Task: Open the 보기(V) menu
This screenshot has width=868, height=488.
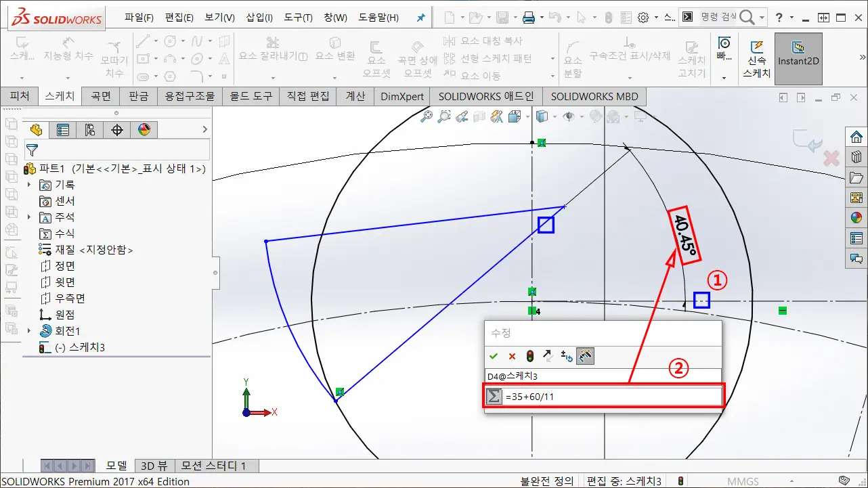Action: coord(219,18)
